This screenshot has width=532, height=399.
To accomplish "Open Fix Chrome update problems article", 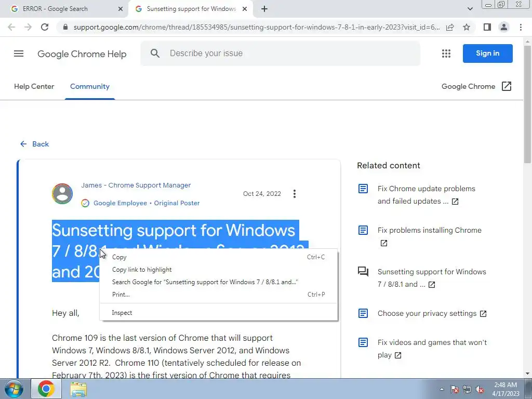I will [x=426, y=195].
